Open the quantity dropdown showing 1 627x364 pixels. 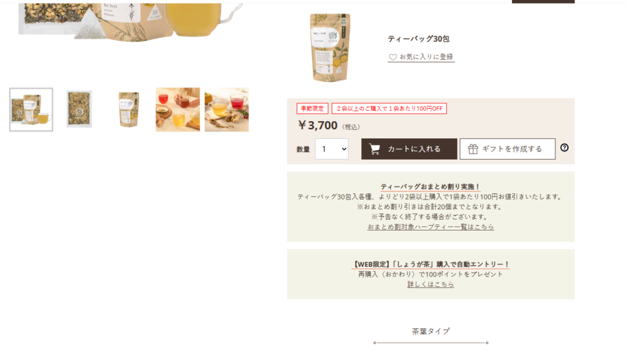[331, 149]
